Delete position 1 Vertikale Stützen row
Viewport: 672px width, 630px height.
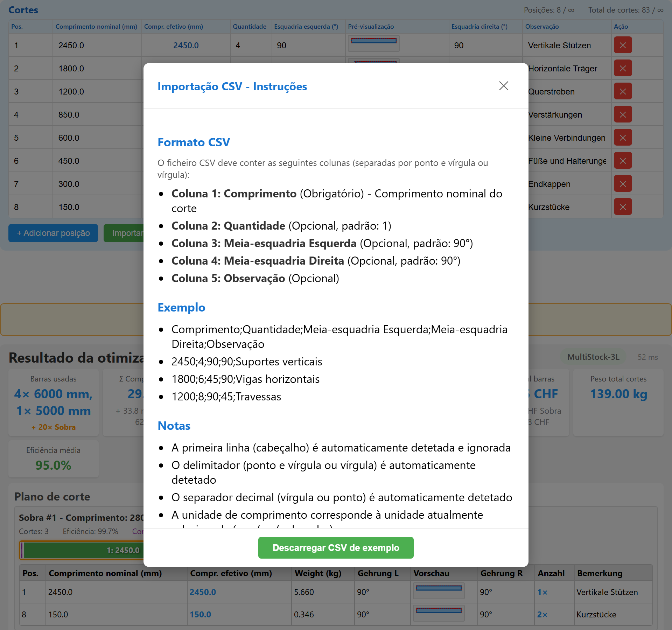(623, 45)
